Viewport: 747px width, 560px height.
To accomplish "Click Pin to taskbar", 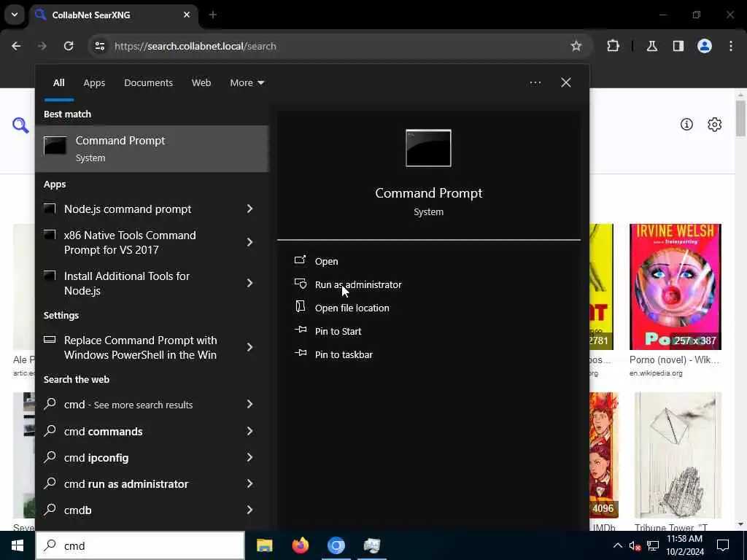I will point(344,355).
